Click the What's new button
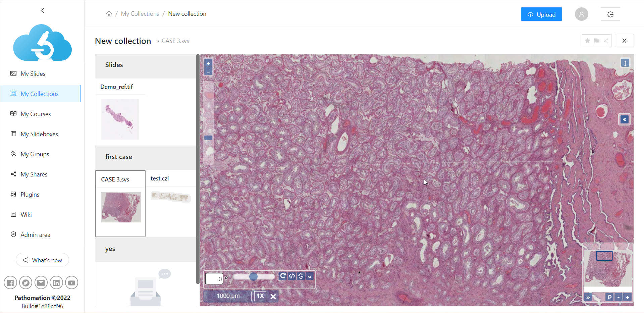Image resolution: width=644 pixels, height=313 pixels. pyautogui.click(x=42, y=260)
